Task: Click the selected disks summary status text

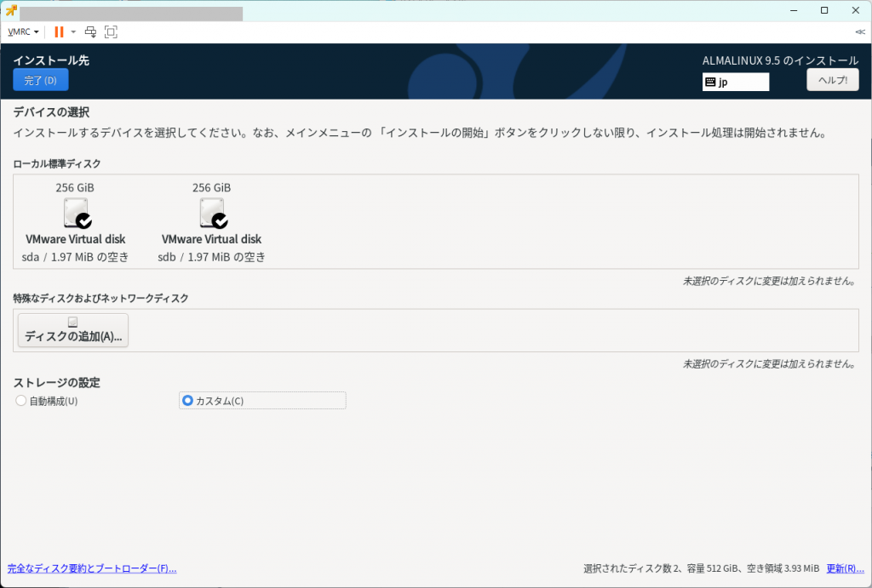Action: pyautogui.click(x=702, y=568)
